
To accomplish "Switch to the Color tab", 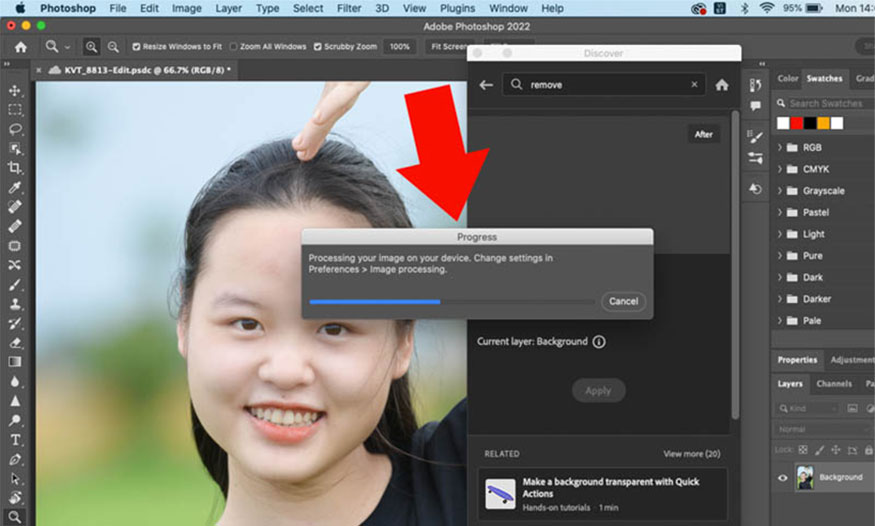I will [788, 79].
